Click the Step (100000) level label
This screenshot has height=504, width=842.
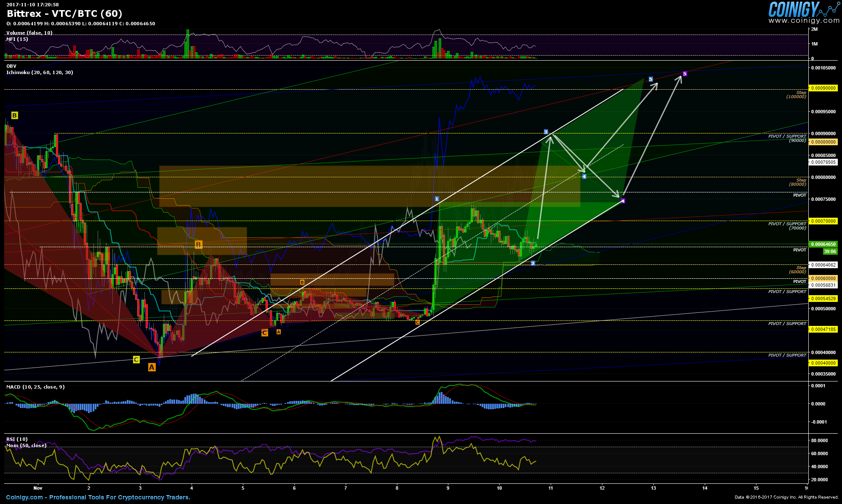click(x=796, y=95)
